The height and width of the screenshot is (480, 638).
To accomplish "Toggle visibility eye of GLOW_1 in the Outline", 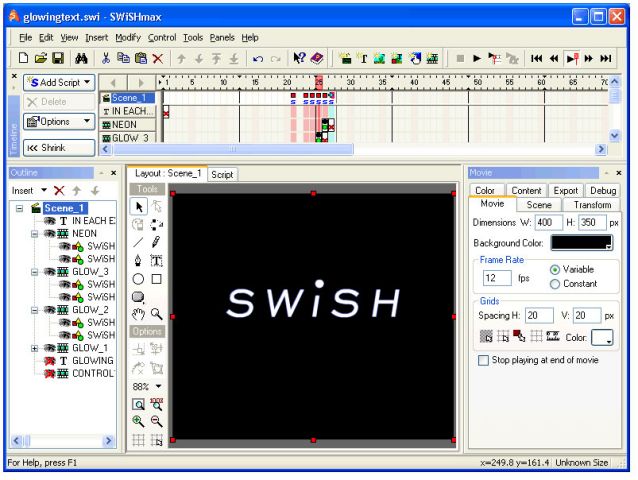I will tap(50, 348).
